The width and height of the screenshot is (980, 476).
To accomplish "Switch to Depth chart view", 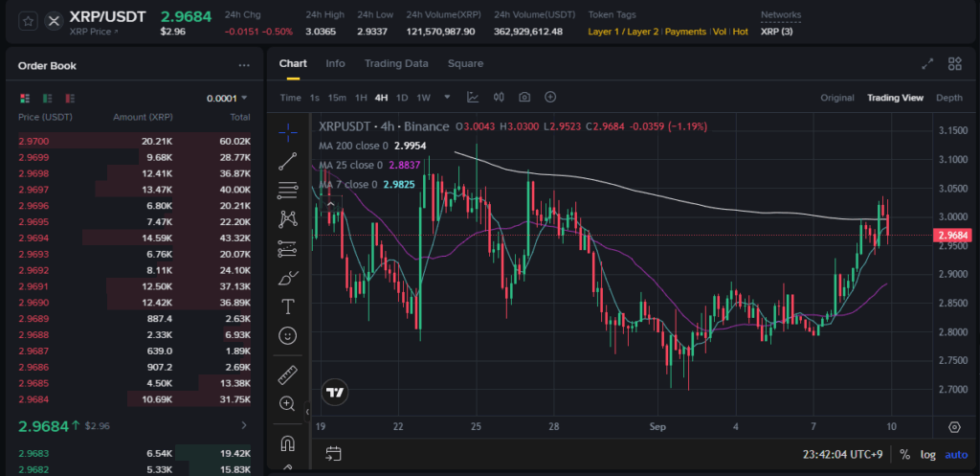I will [948, 98].
